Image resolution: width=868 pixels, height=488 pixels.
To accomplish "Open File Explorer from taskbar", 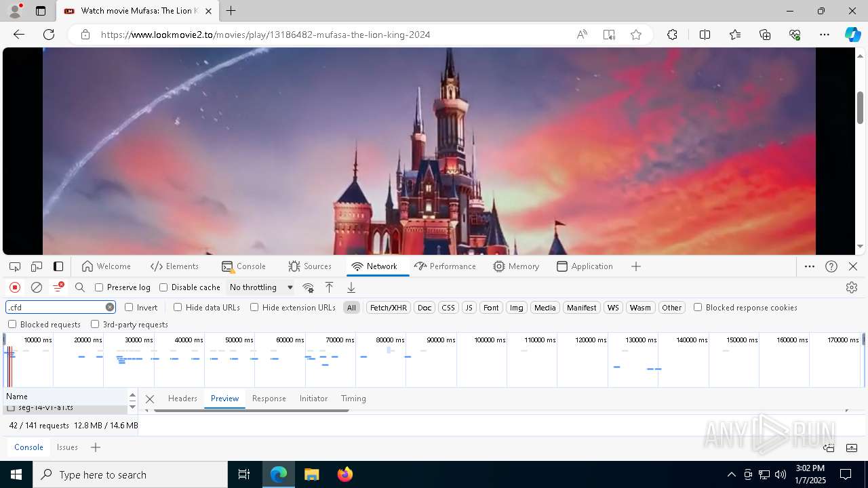I will pos(311,474).
